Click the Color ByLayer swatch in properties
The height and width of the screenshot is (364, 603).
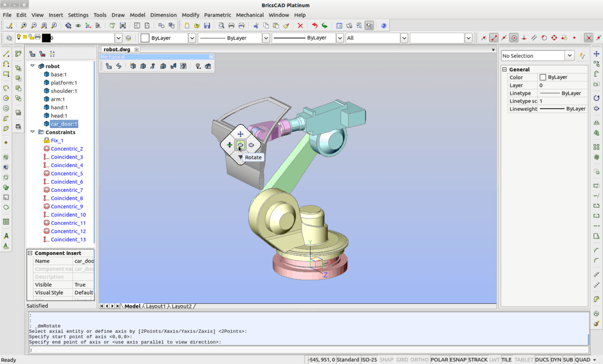(543, 77)
